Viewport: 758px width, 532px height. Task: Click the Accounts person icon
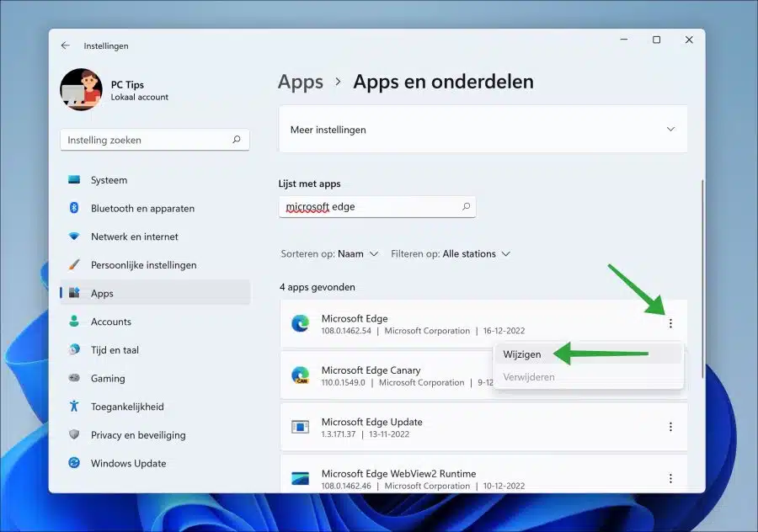point(74,322)
